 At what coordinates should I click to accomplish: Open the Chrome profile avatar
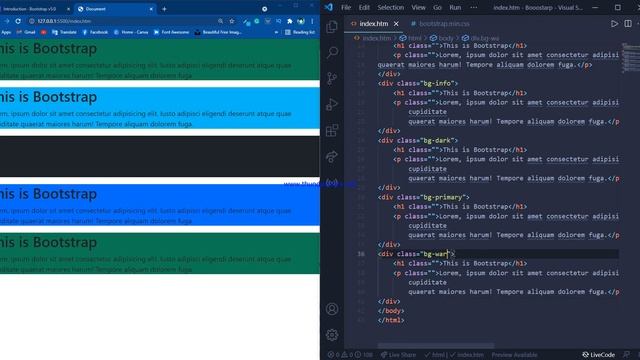coord(301,21)
